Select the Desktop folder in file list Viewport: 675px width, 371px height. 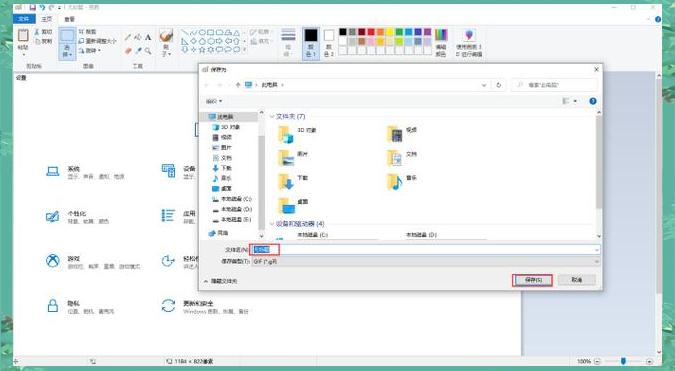point(293,205)
